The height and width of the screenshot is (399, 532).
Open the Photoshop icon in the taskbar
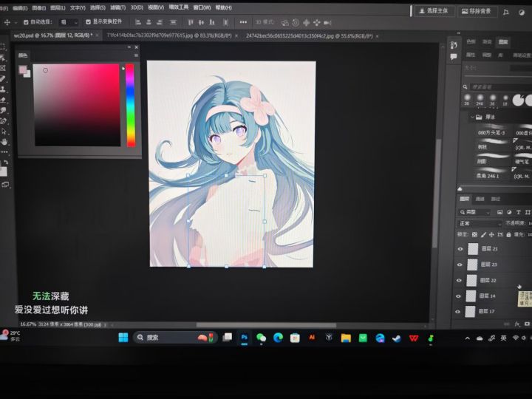coord(244,337)
